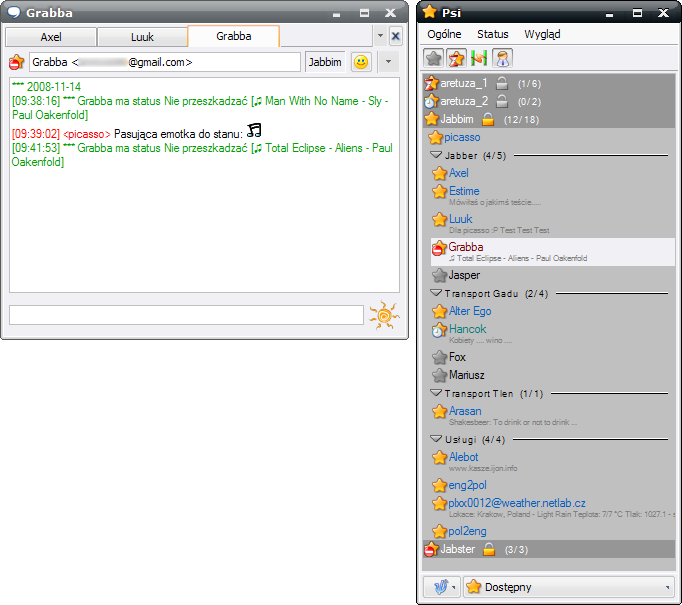
Task: Click the star-with-cross toolbar icon in Psi
Action: (x=456, y=58)
